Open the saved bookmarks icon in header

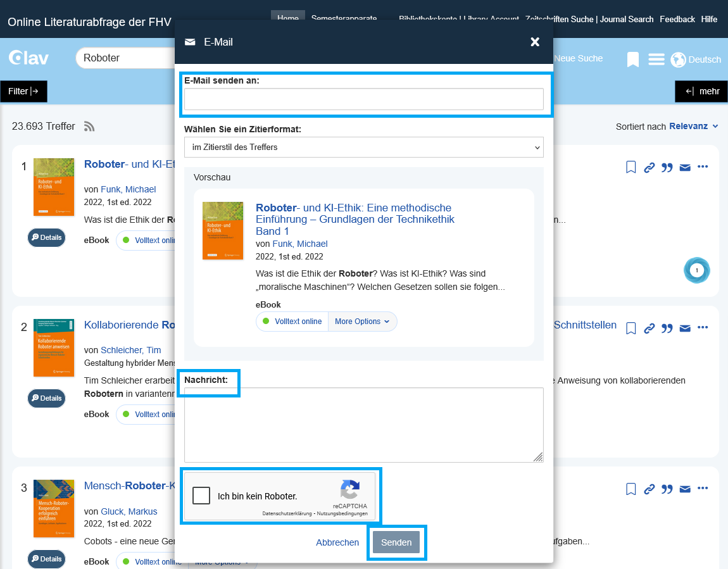click(632, 59)
